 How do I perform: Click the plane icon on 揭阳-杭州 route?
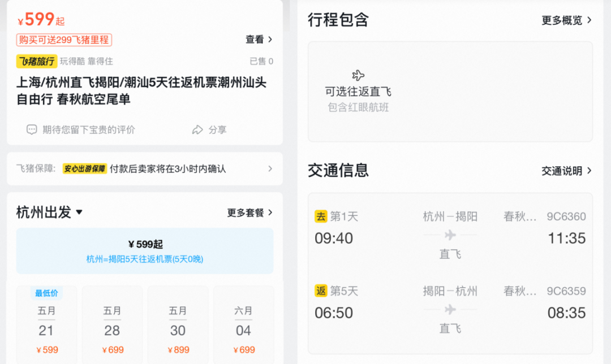tap(450, 310)
